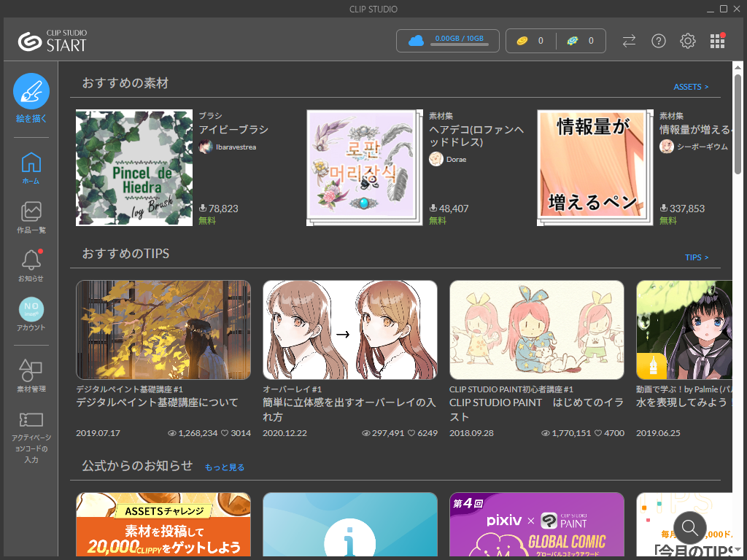747x560 pixels.
Task: Open the ASSETSチャレンジ news banner
Action: (x=163, y=524)
